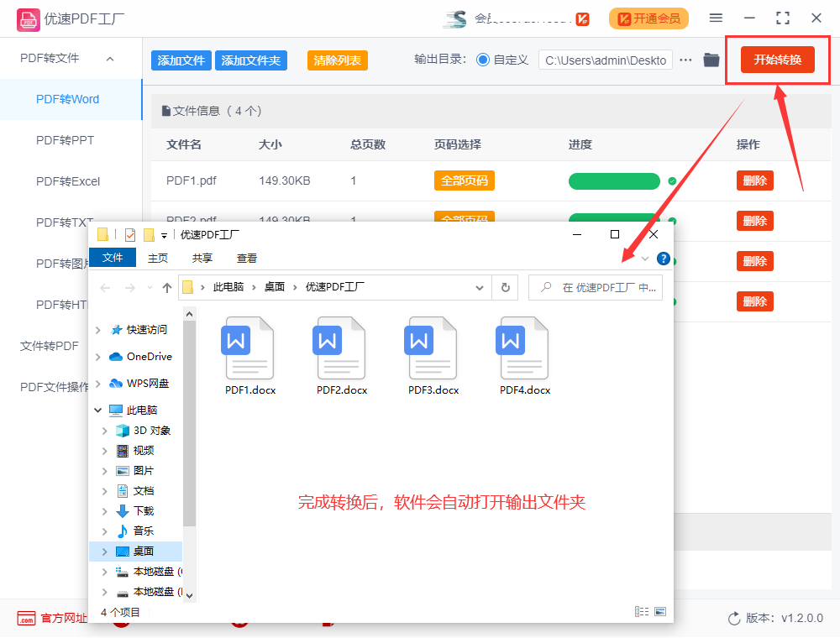Click Explorer quick access properties checkmark icon
Image resolution: width=840 pixels, height=638 pixels.
(x=129, y=234)
